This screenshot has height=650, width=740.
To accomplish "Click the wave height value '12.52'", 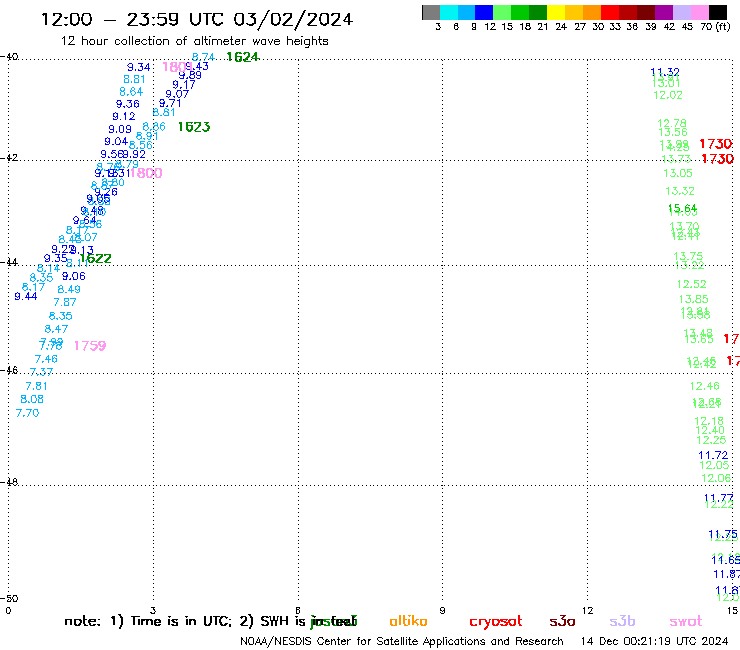I will click(x=691, y=284).
